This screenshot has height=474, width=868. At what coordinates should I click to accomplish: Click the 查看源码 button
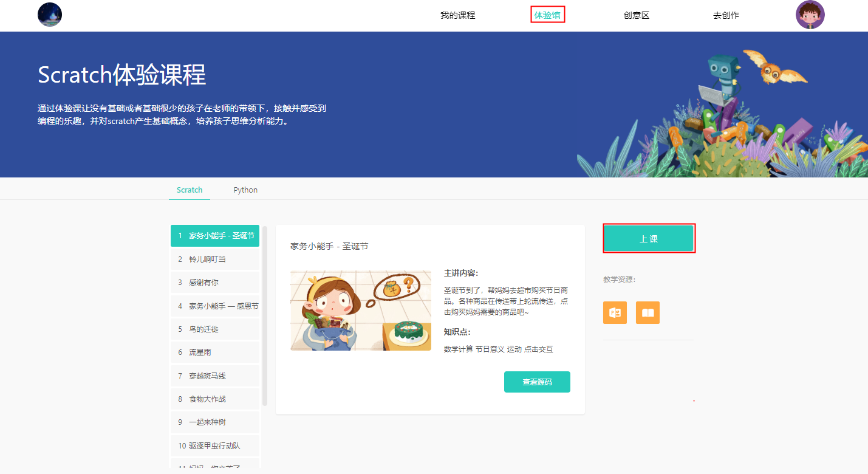(x=537, y=382)
